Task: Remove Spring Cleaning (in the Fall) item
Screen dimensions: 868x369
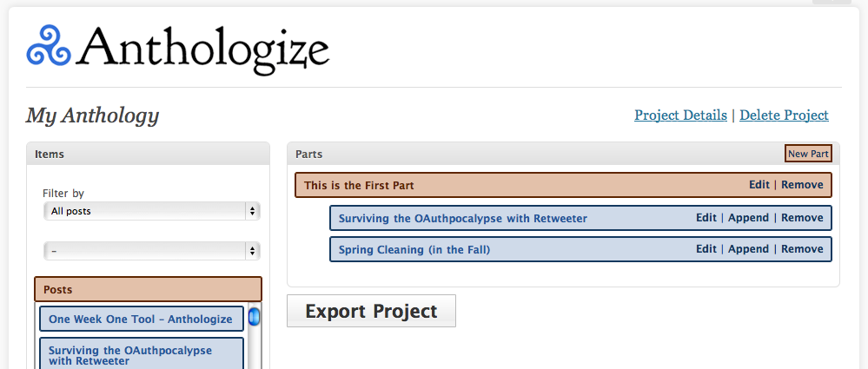Action: pos(802,249)
